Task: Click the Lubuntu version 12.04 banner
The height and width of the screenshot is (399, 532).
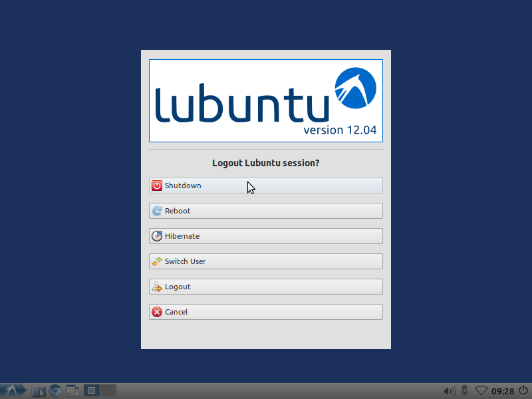Action: pyautogui.click(x=265, y=101)
